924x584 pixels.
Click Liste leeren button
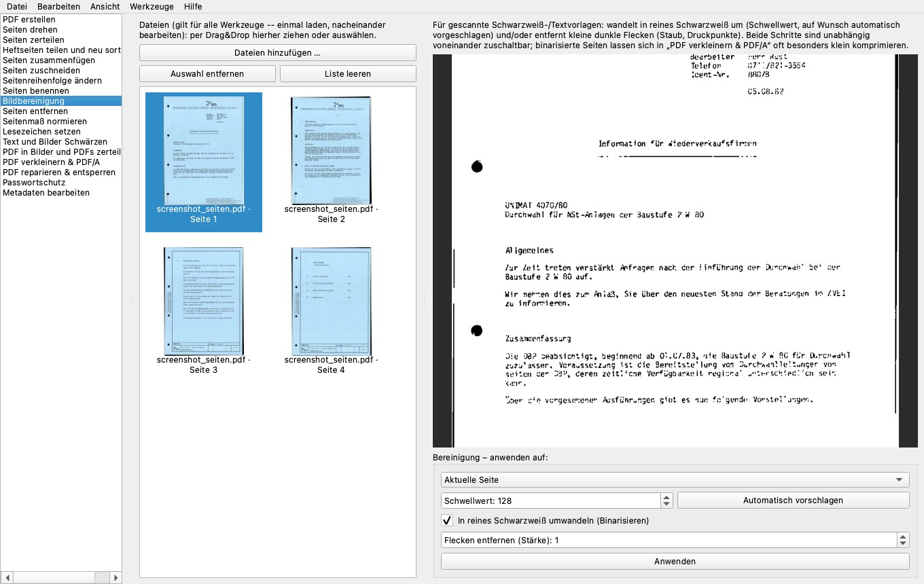pyautogui.click(x=348, y=74)
